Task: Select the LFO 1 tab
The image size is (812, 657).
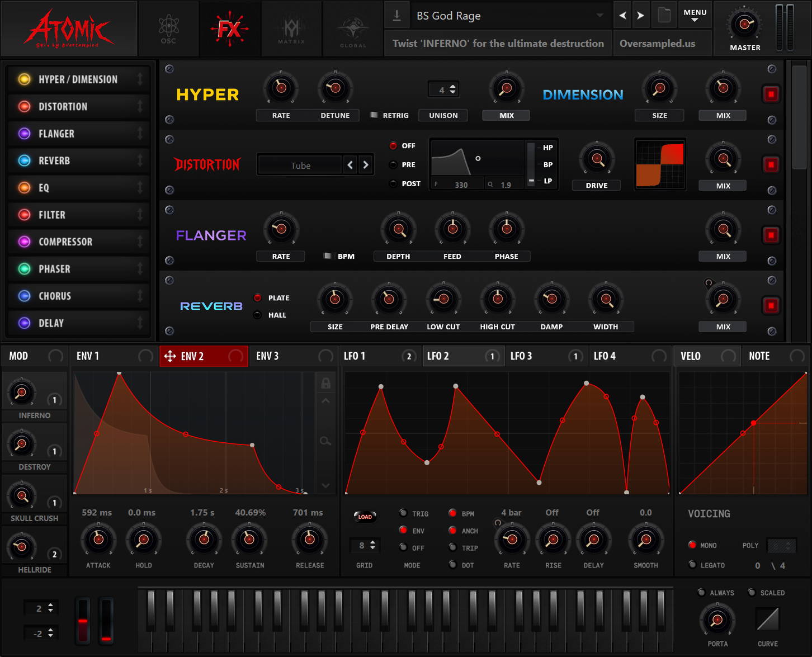Action: 380,356
